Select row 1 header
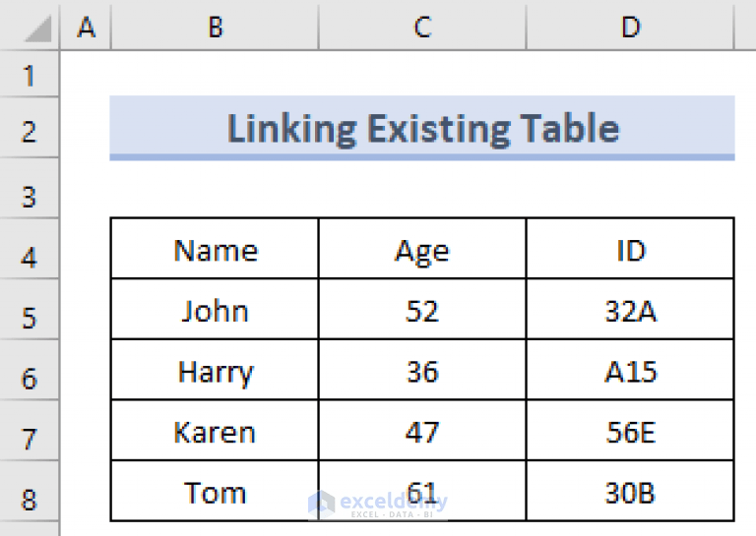This screenshot has width=756, height=536. point(30,74)
